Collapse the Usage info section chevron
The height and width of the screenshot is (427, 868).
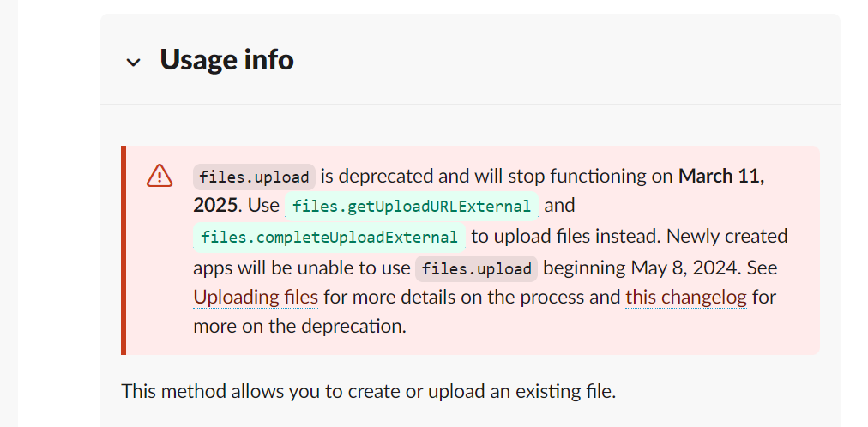(x=134, y=62)
